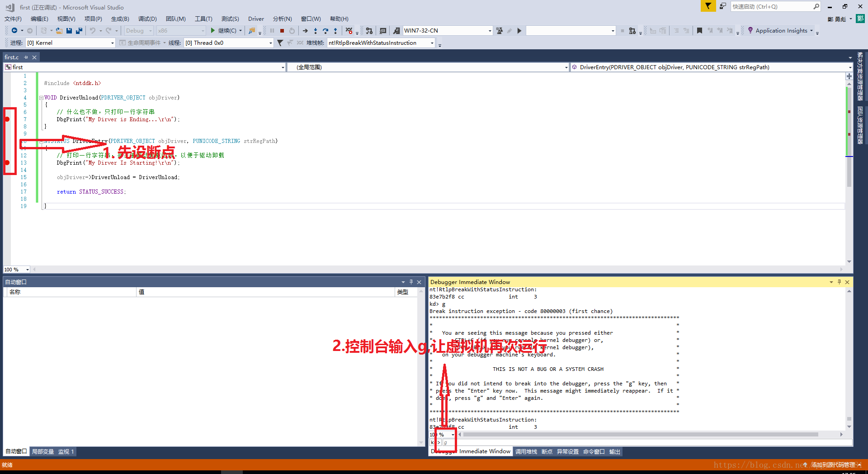This screenshot has height=474, width=868.
Task: Click the Restart debugging icon
Action: pos(292,31)
